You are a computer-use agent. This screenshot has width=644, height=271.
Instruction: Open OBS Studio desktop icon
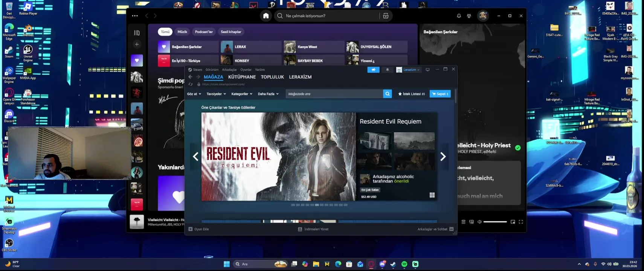(9, 245)
